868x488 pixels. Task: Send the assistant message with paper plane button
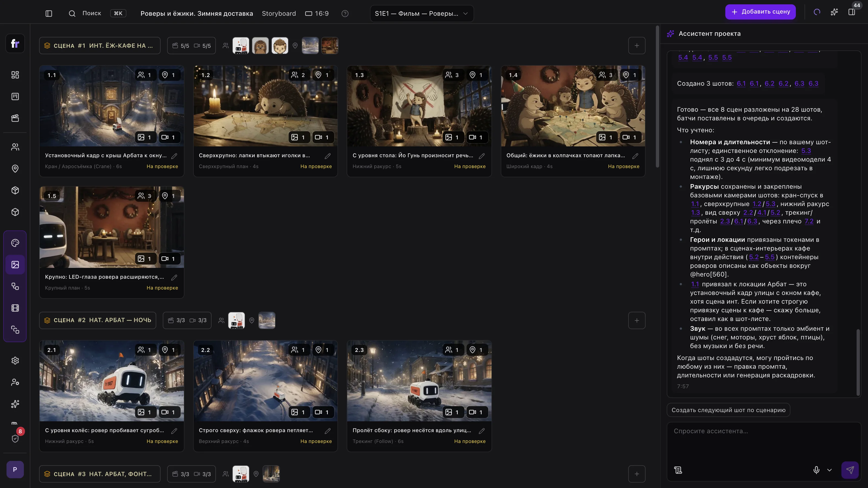pyautogui.click(x=850, y=470)
